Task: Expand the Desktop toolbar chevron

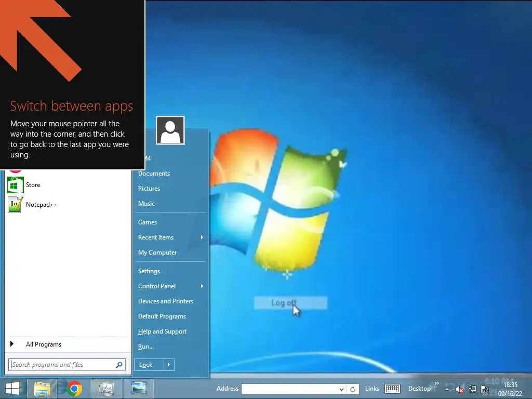Action: [436, 383]
